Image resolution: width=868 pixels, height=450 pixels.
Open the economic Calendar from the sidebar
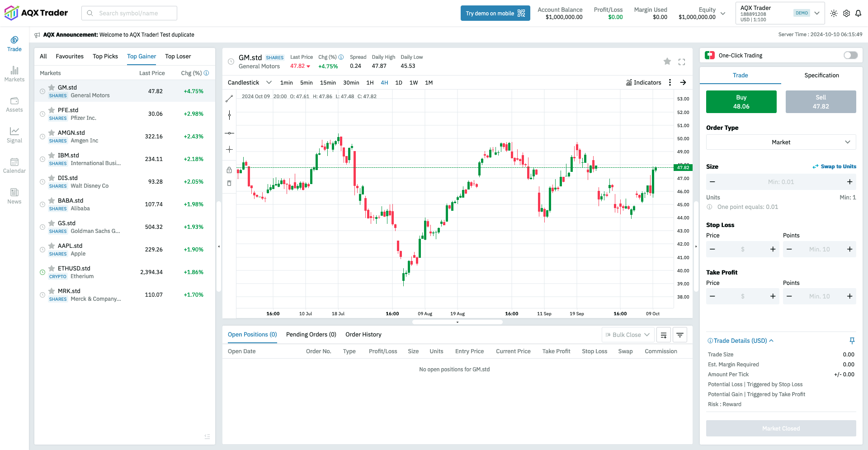tap(14, 165)
